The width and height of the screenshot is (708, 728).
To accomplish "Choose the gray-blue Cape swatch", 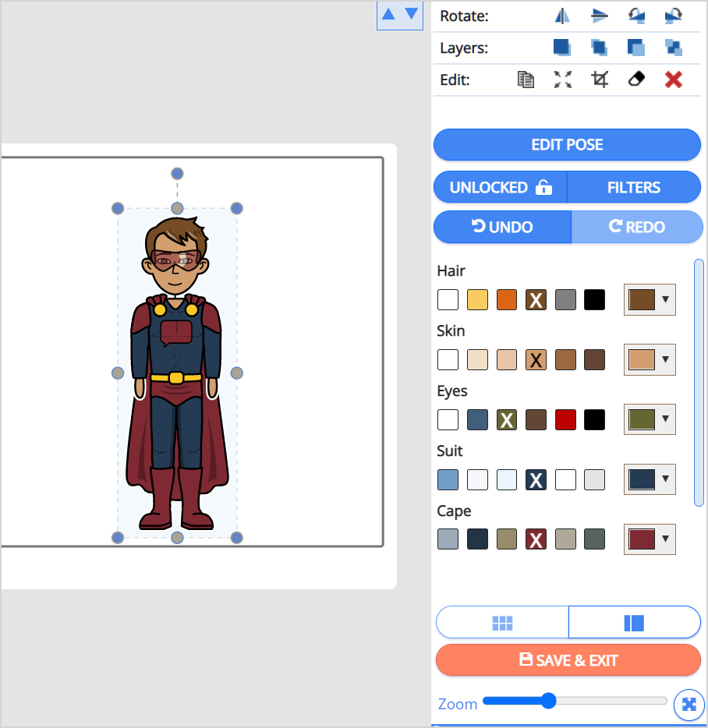I will click(x=448, y=539).
